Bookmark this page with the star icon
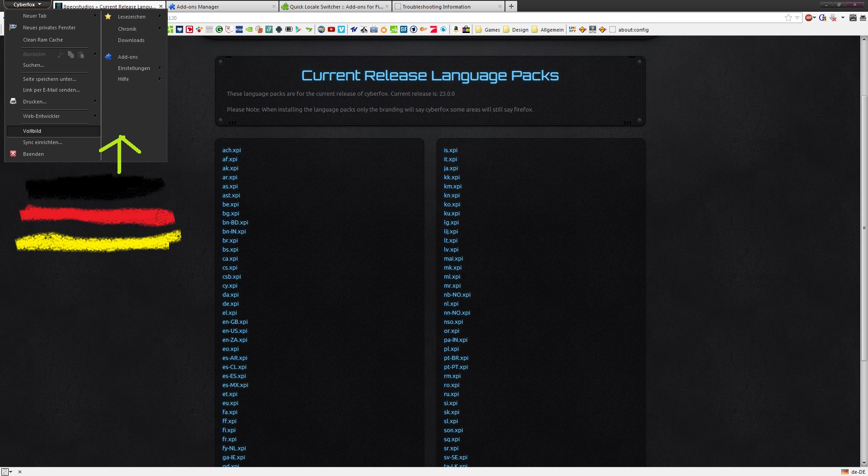868x476 pixels. 788,18
